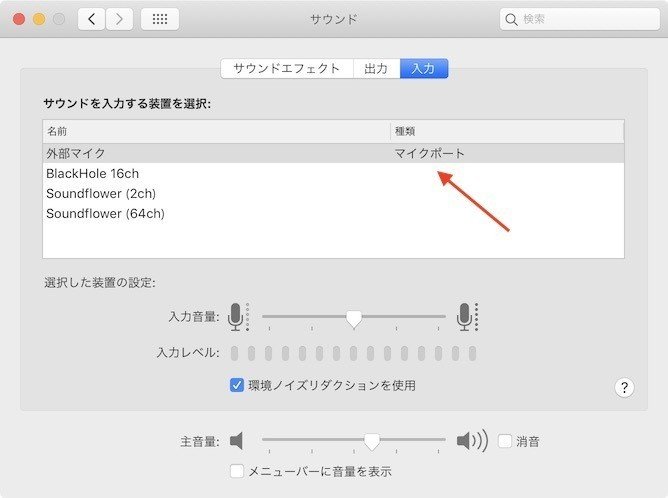
Task: Toggle 環境ノイズリダクションを使用 checkbox
Action: tap(236, 385)
